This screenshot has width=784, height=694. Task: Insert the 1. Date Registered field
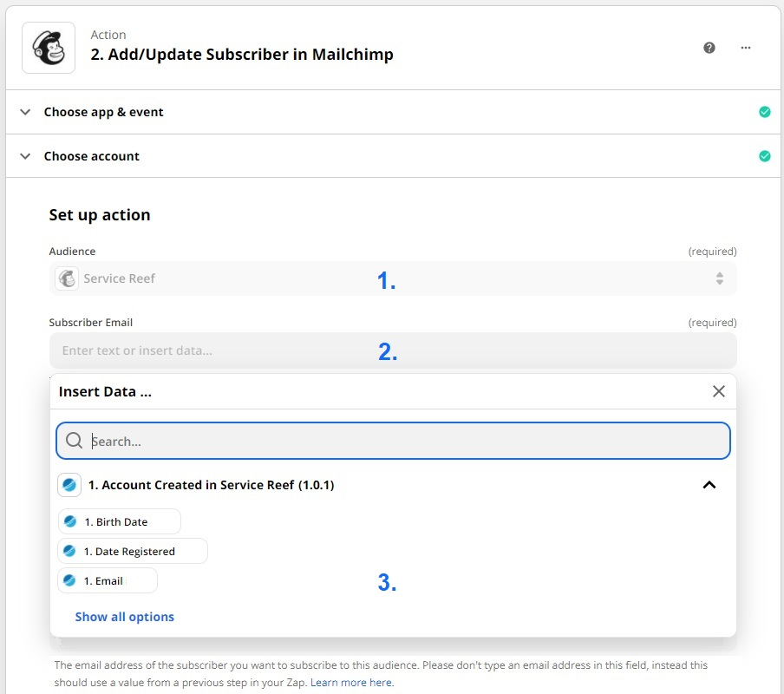point(133,551)
